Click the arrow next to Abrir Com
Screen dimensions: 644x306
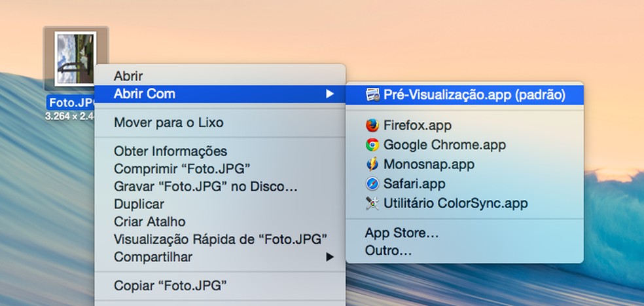pos(329,94)
